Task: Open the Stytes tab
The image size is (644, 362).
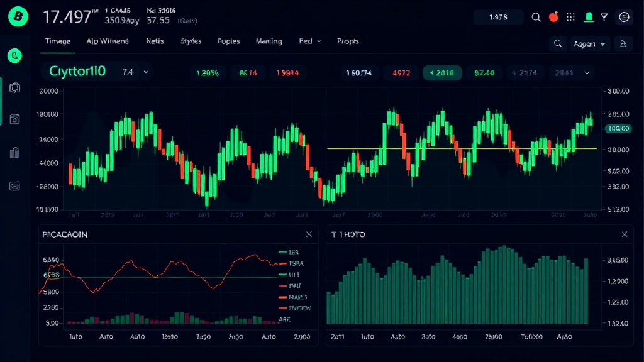Action: pos(191,41)
